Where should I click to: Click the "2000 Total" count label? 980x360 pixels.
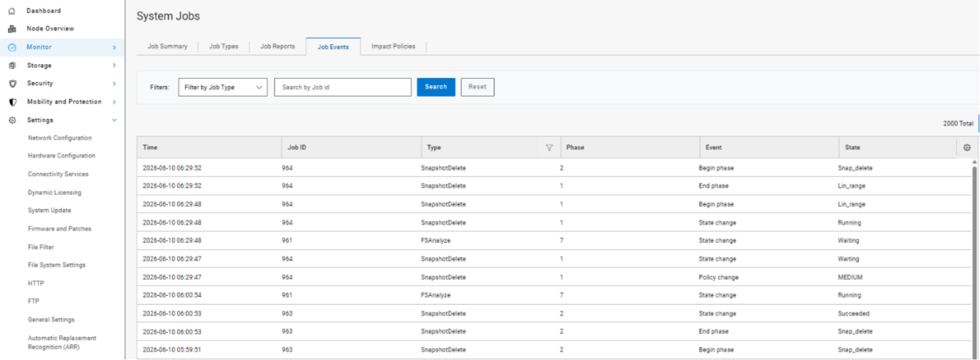(x=958, y=123)
